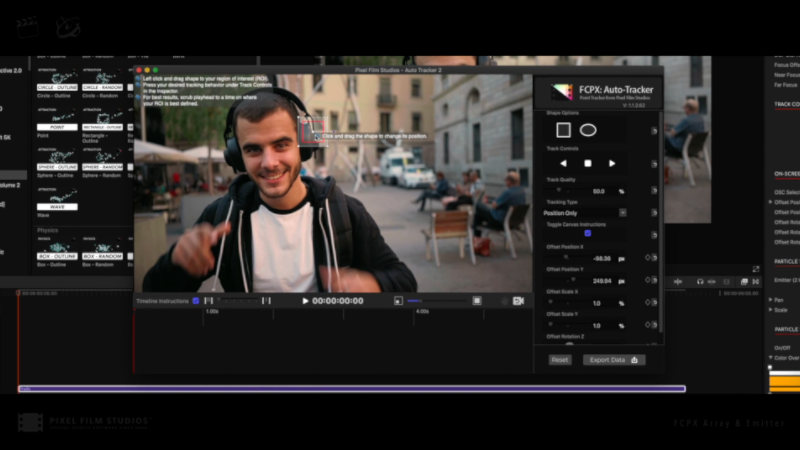Reset the Toggle Canvas Instructions parameter
Image resolution: width=800 pixels, height=450 pixels.
click(x=654, y=235)
